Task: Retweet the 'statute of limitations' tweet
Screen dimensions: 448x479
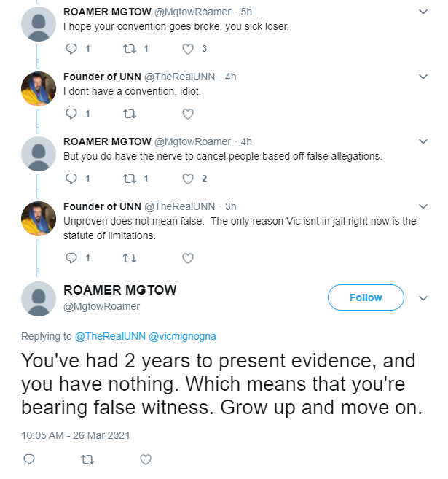Action: coord(130,258)
